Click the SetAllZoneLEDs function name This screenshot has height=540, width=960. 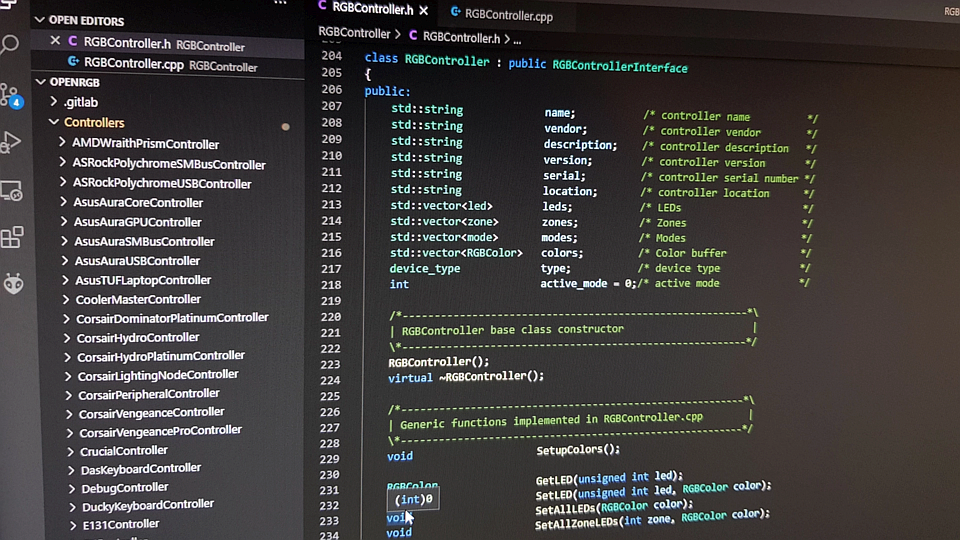[576, 523]
